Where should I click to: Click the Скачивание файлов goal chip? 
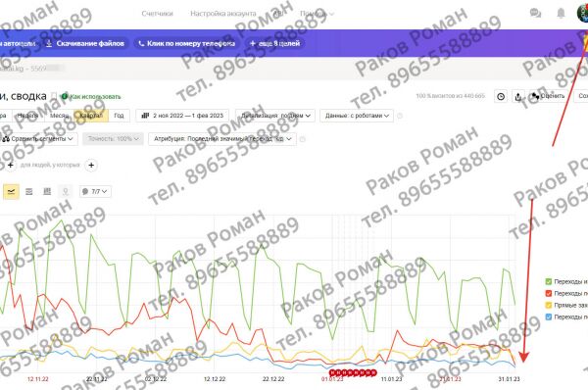(x=85, y=43)
